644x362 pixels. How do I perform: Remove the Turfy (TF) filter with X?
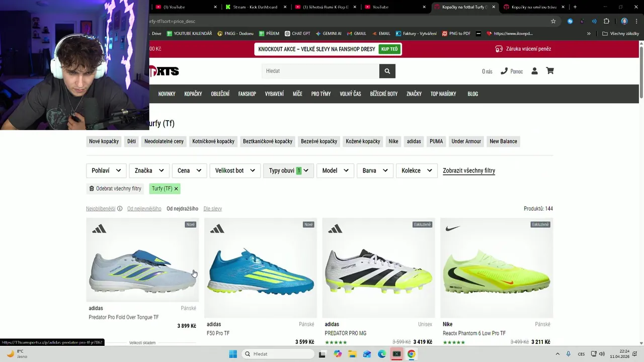(x=176, y=189)
